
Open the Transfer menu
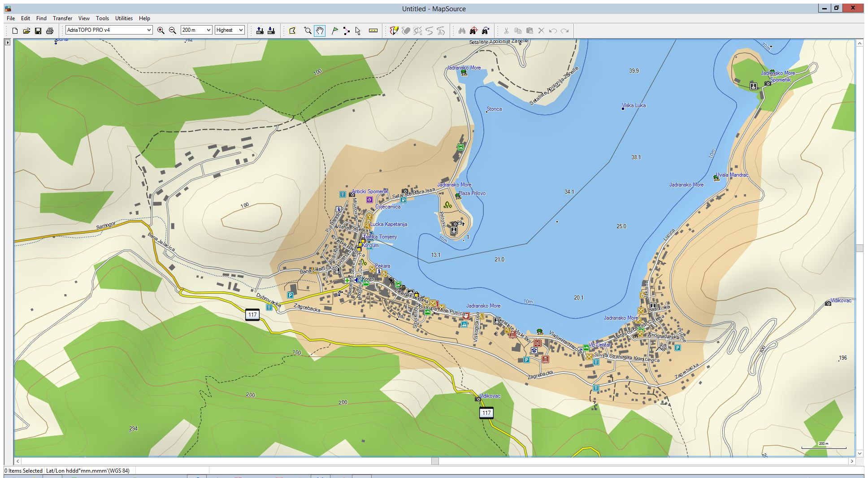[x=62, y=18]
